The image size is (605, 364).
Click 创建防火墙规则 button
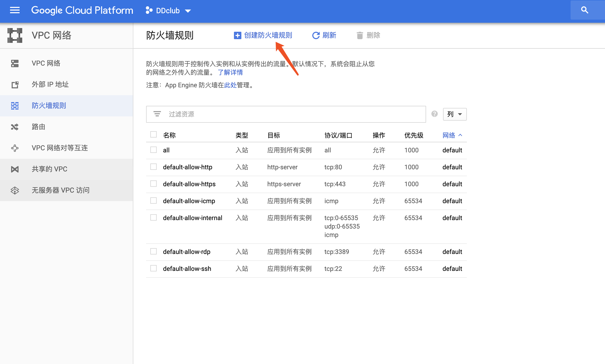click(x=263, y=35)
